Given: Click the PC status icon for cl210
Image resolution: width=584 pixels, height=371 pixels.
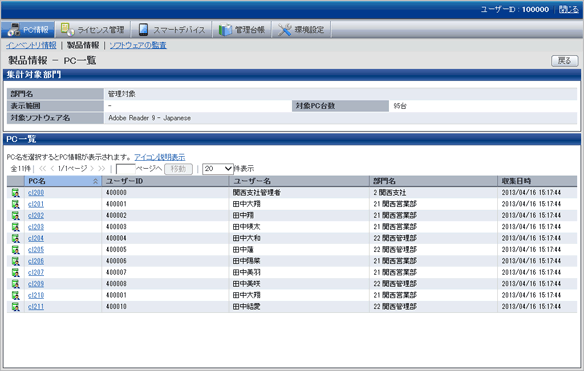Looking at the screenshot, I should coord(15,295).
